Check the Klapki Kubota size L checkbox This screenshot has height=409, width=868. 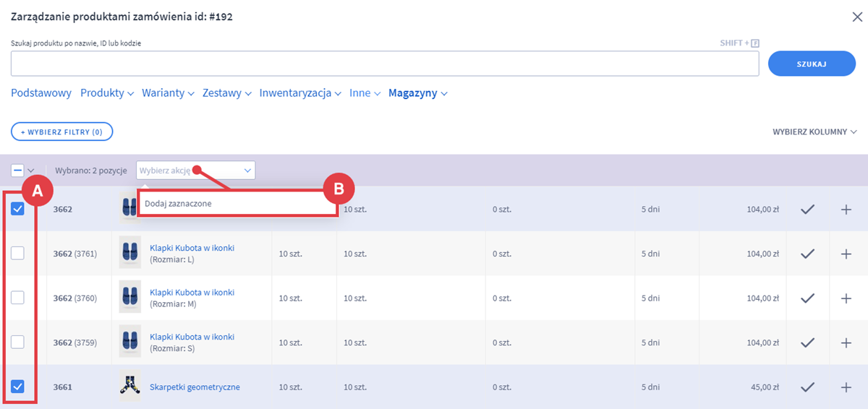click(x=18, y=254)
